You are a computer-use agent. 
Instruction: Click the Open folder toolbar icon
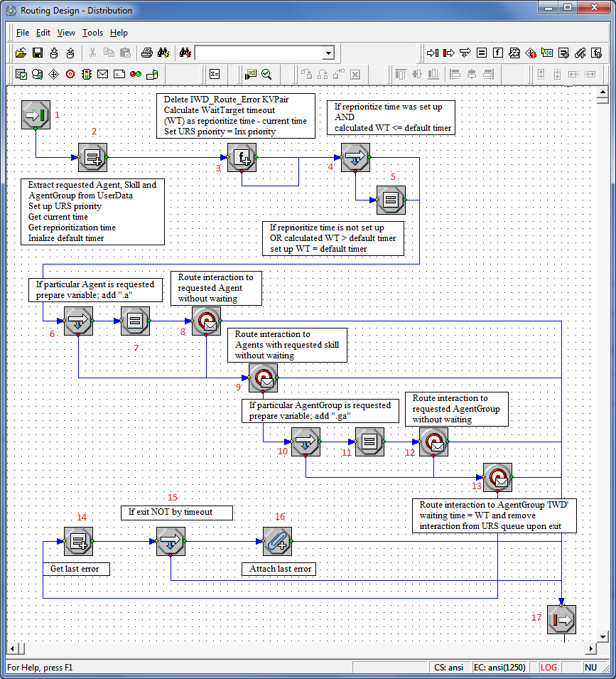[21, 53]
